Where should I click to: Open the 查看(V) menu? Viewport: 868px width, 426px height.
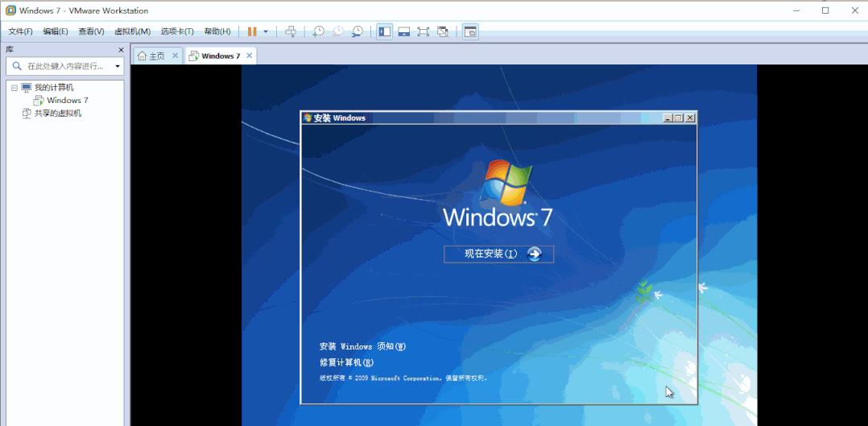[x=91, y=31]
